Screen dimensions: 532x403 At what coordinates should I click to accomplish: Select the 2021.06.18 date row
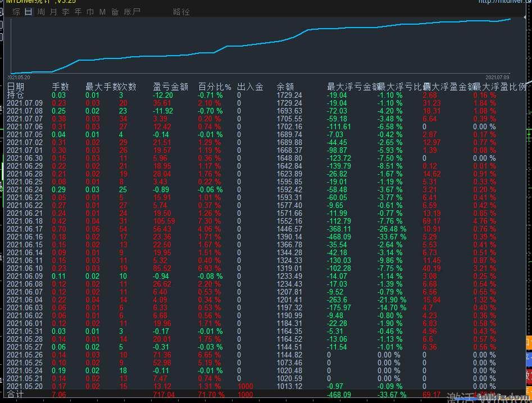tap(25, 221)
